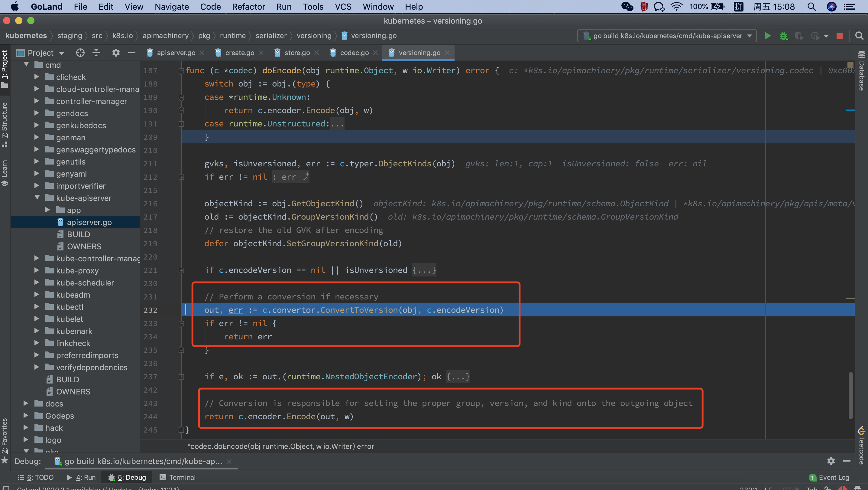Click the Search Everywhere magnifier icon
Viewport: 868px width, 490px height.
pyautogui.click(x=859, y=36)
